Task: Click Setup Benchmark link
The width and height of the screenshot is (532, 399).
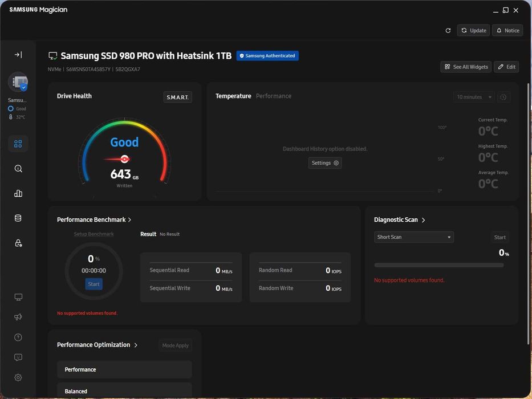Action: tap(94, 234)
